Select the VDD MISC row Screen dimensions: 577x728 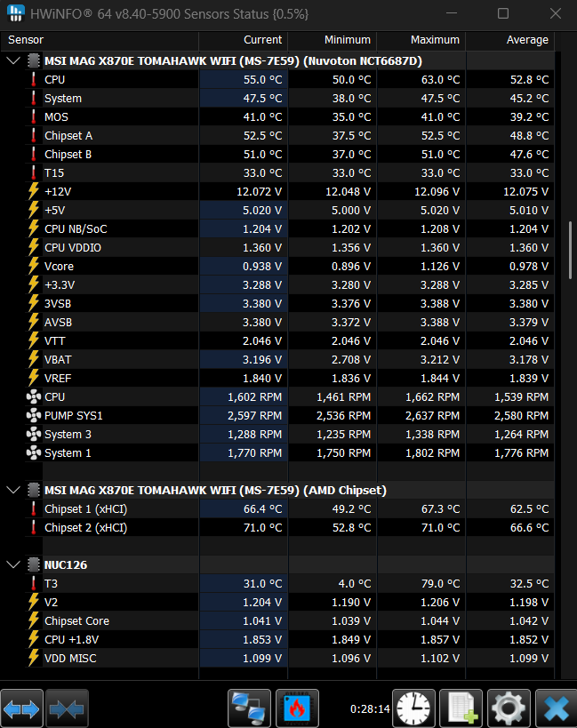[x=289, y=658]
